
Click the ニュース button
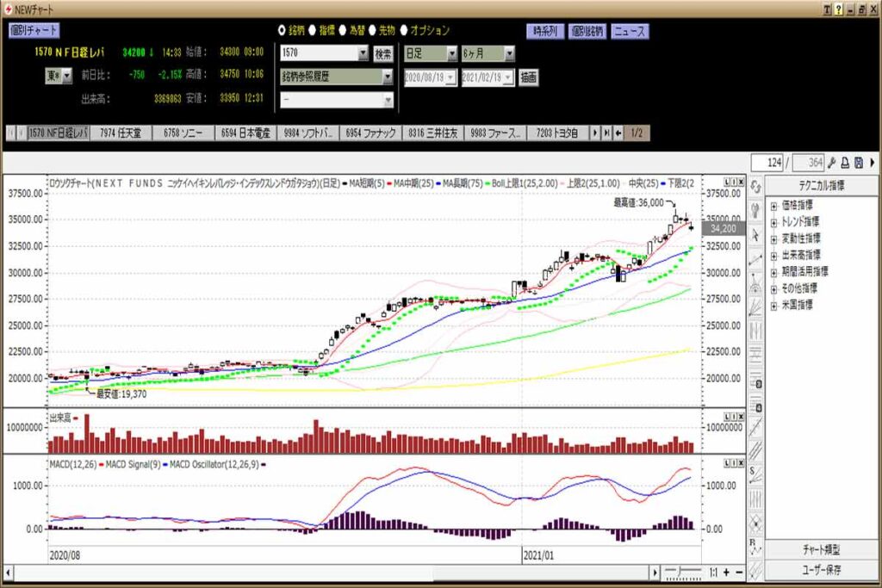tap(630, 31)
